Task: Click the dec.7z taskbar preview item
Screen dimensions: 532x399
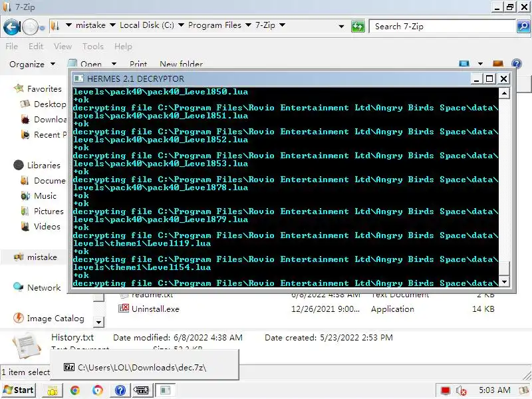Action: pyautogui.click(x=144, y=367)
